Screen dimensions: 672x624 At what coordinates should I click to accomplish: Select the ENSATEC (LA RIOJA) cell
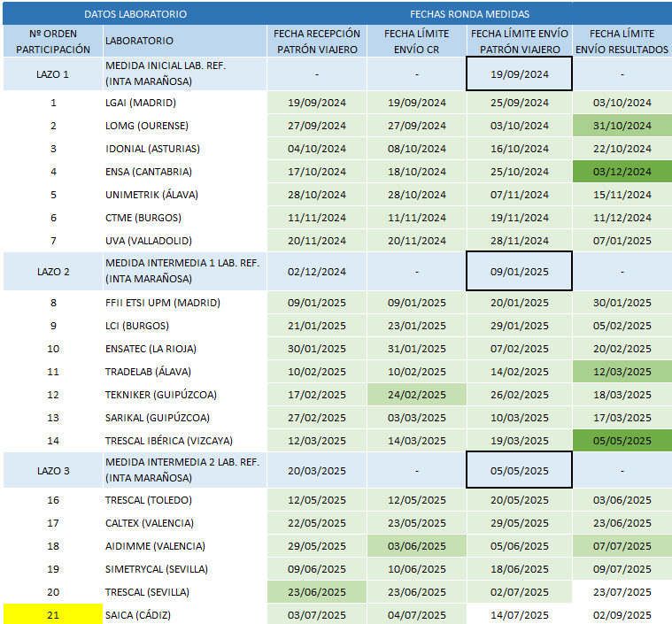tap(185, 349)
